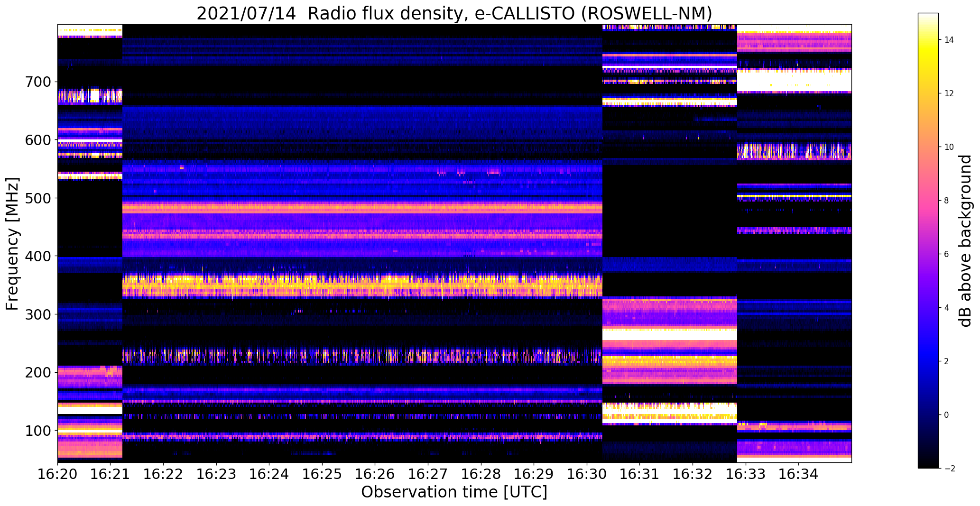Click the colorbar tick value 4
The height and width of the screenshot is (506, 980).
point(947,308)
